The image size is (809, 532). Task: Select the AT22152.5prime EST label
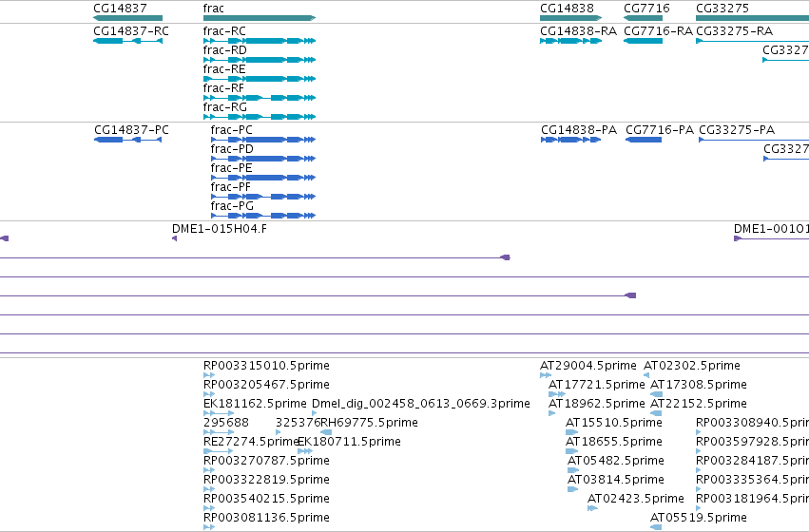(x=699, y=404)
